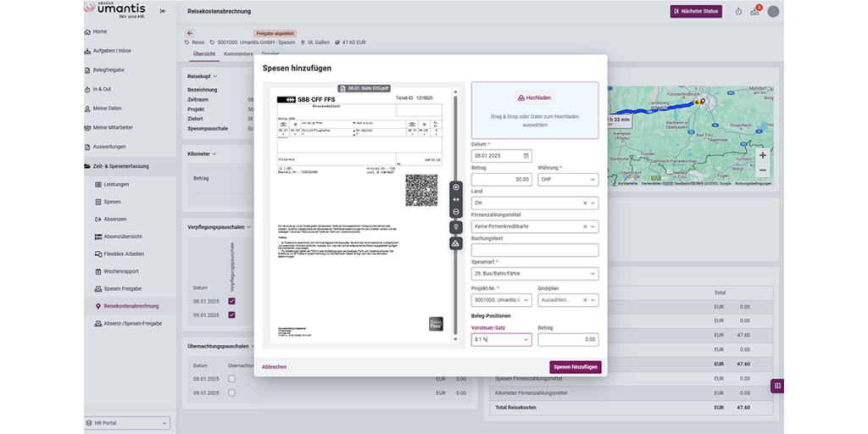This screenshot has height=434, width=868.
Task: Open Spesen Freigabe in sidebar
Action: click(x=122, y=288)
